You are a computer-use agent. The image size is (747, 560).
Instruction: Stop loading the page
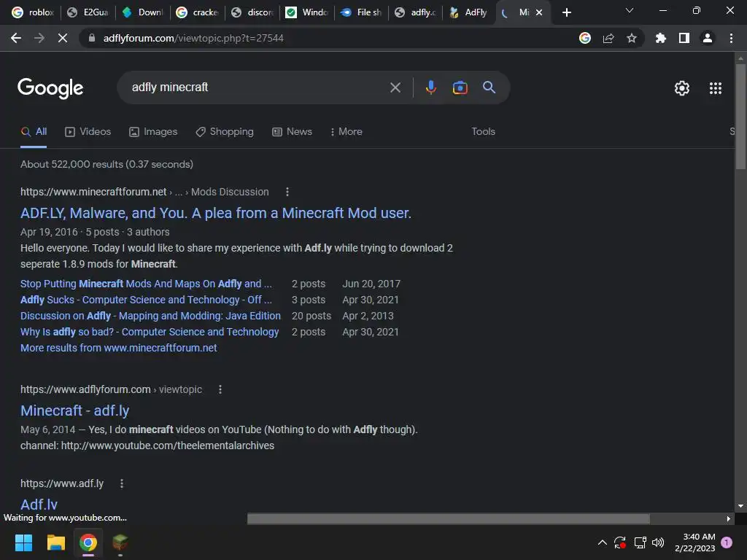pos(63,38)
